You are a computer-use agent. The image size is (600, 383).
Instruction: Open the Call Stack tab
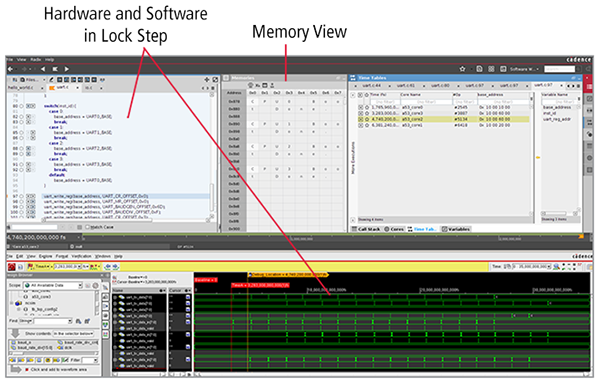(366, 229)
